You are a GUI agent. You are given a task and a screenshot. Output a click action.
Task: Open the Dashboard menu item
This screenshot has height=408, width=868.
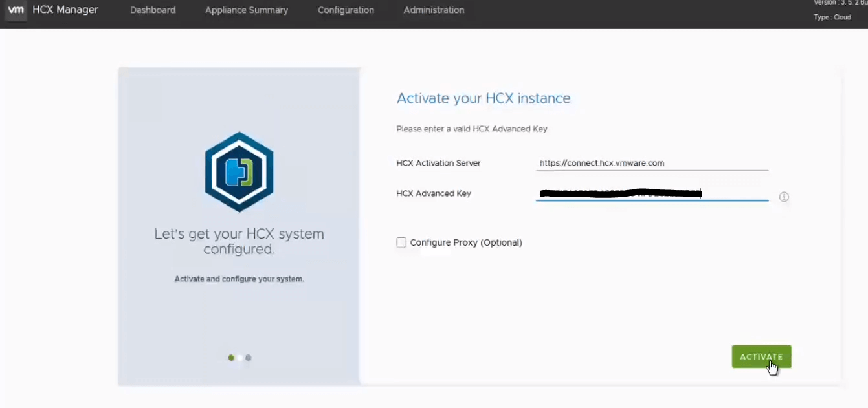tap(153, 10)
